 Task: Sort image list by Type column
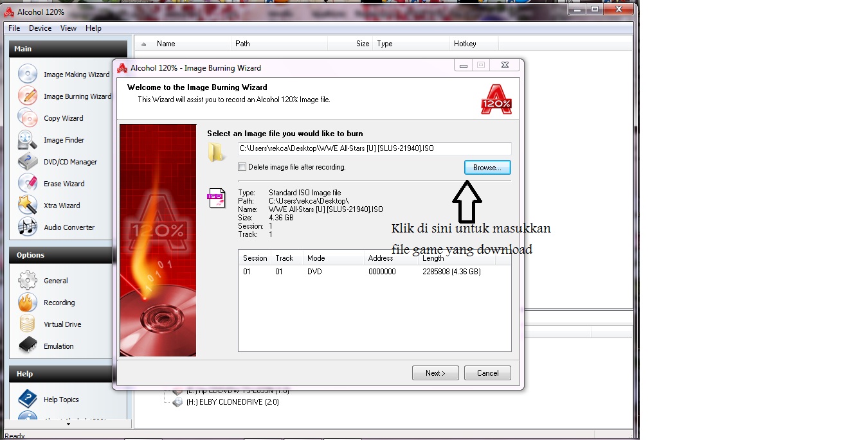[x=411, y=44]
